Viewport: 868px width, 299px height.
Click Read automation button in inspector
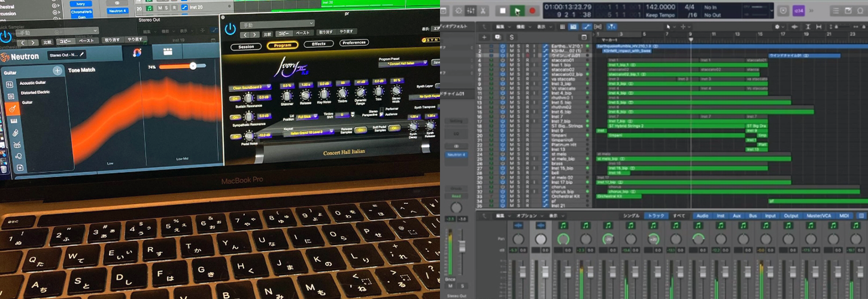[x=456, y=196]
